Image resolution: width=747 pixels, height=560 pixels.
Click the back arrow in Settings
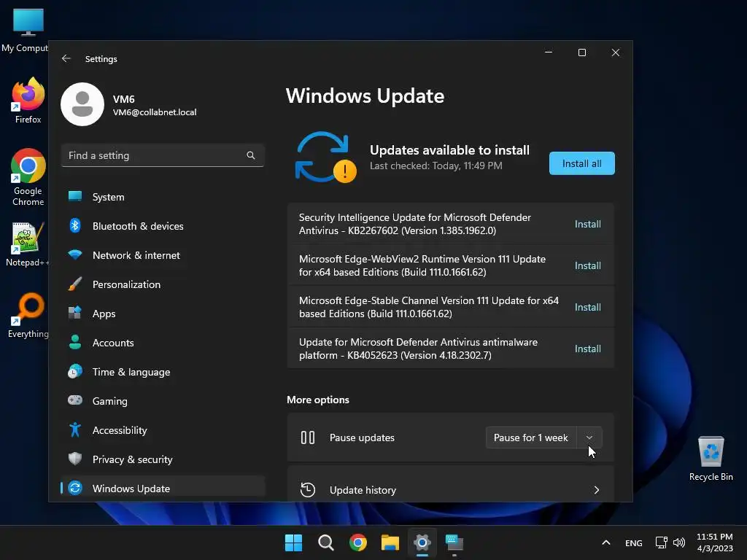[66, 58]
